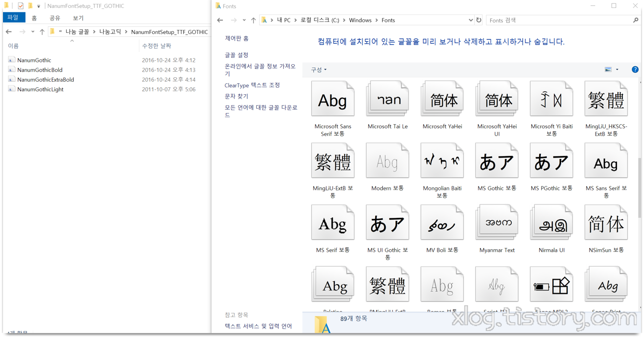The width and height of the screenshot is (644, 338).
Task: Select MingLiU-ExtB font icon
Action: [x=333, y=161]
